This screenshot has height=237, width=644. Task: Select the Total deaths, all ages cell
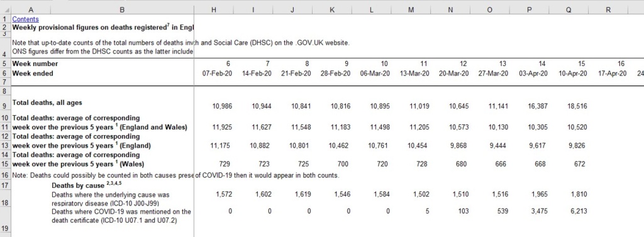tap(44, 102)
